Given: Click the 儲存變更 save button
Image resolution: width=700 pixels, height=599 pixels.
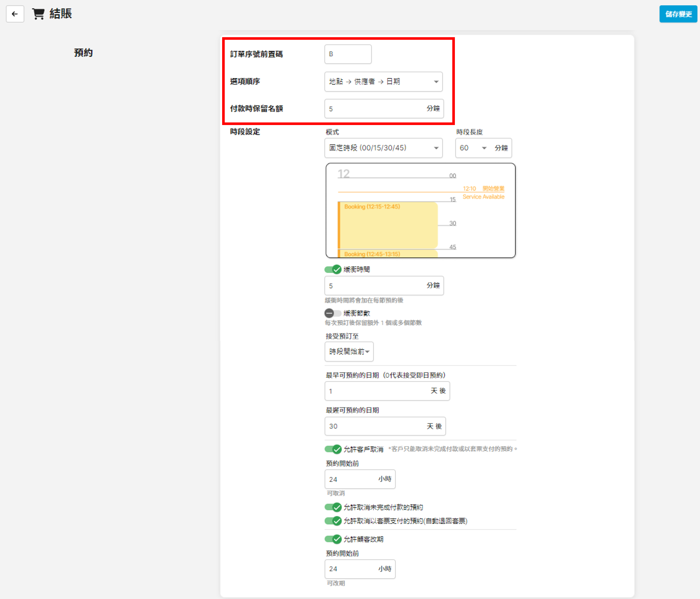Looking at the screenshot, I should (678, 14).
